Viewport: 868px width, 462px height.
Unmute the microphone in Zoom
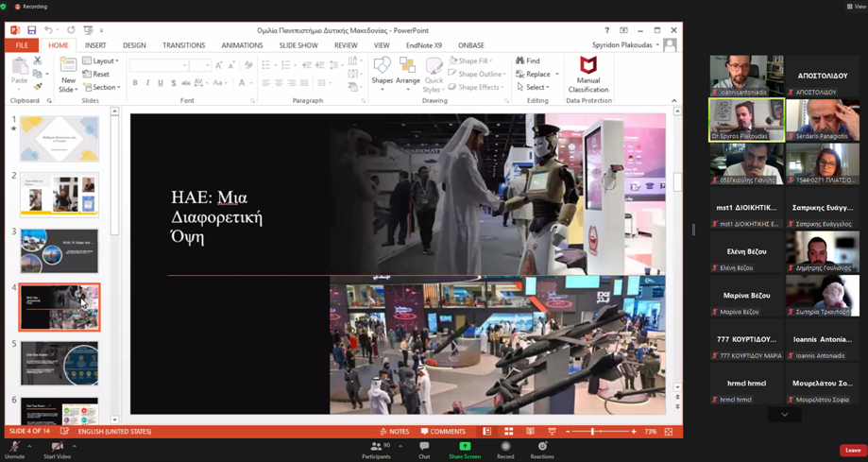click(x=14, y=450)
